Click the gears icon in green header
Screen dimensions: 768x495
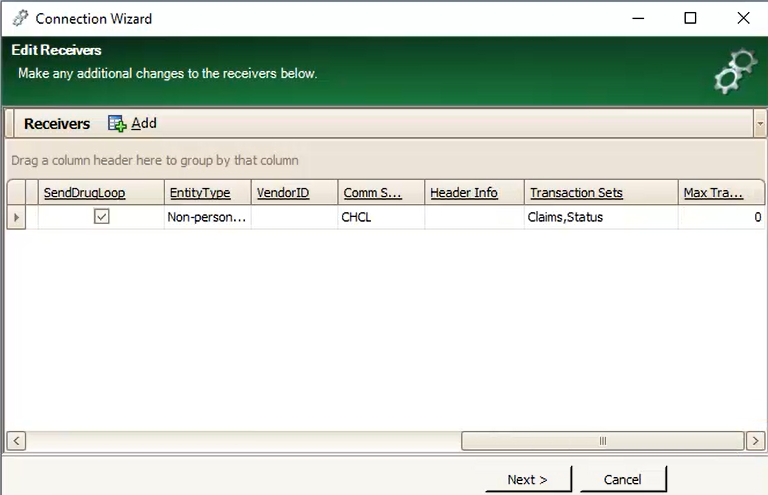735,71
